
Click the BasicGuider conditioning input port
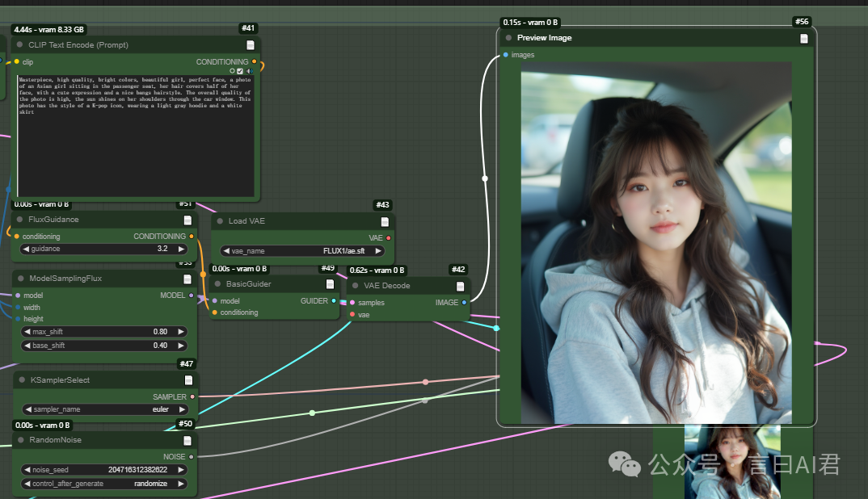[215, 312]
